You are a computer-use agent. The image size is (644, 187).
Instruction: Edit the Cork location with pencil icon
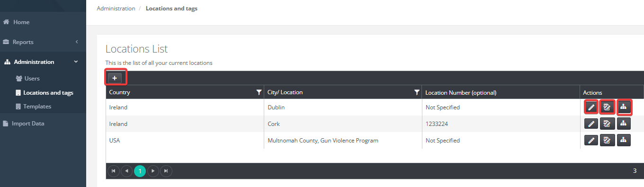tap(591, 124)
